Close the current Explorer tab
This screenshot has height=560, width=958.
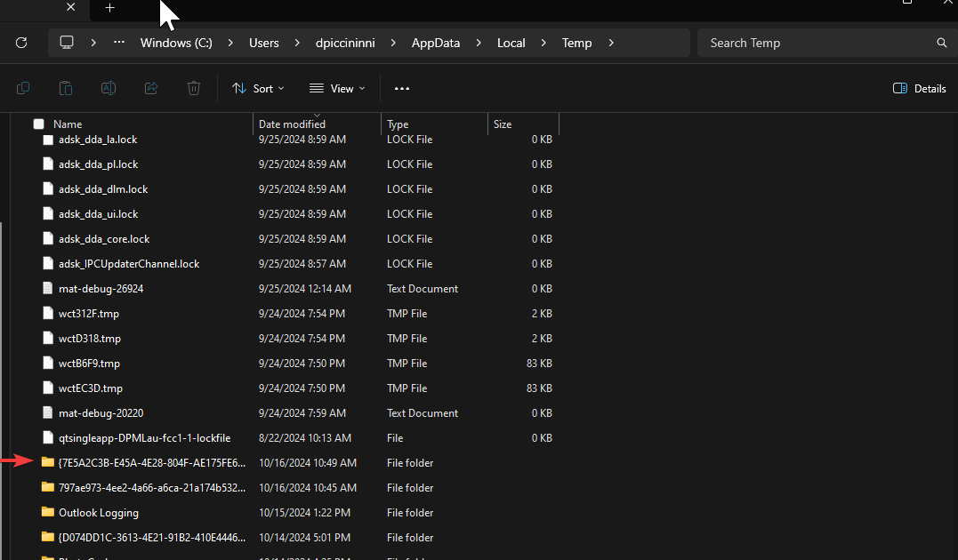71,7
